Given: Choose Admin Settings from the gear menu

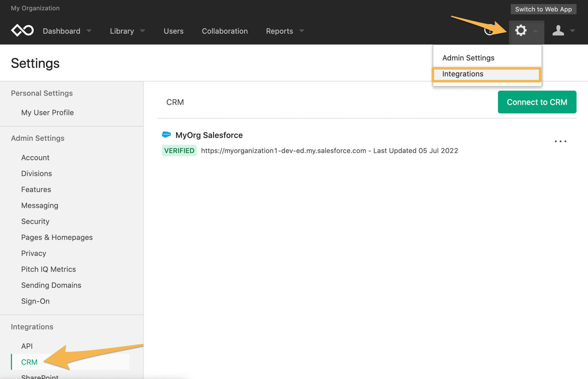Looking at the screenshot, I should click(468, 58).
